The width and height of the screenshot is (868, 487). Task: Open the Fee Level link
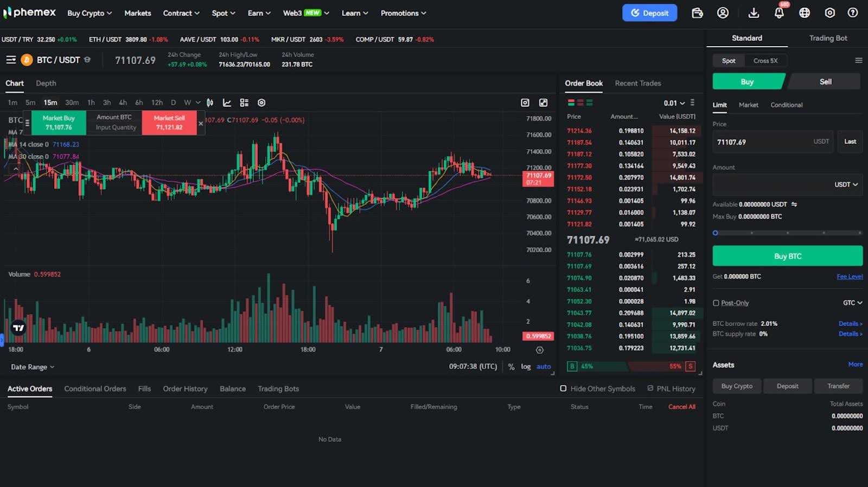coord(850,277)
